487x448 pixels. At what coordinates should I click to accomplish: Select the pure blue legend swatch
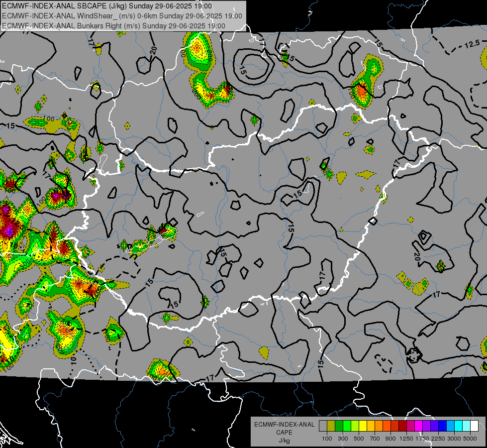(x=443, y=426)
